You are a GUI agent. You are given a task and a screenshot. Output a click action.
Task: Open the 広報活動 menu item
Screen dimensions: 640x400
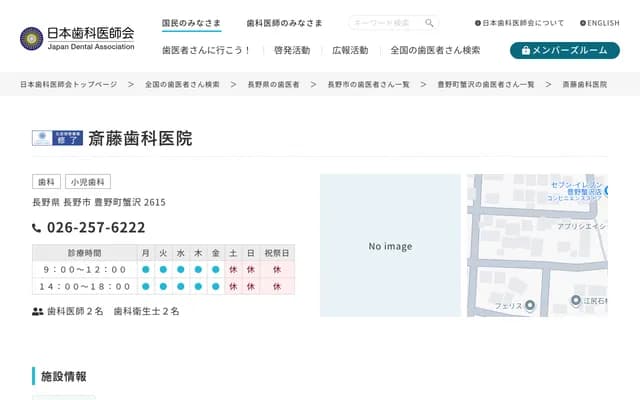[350, 50]
